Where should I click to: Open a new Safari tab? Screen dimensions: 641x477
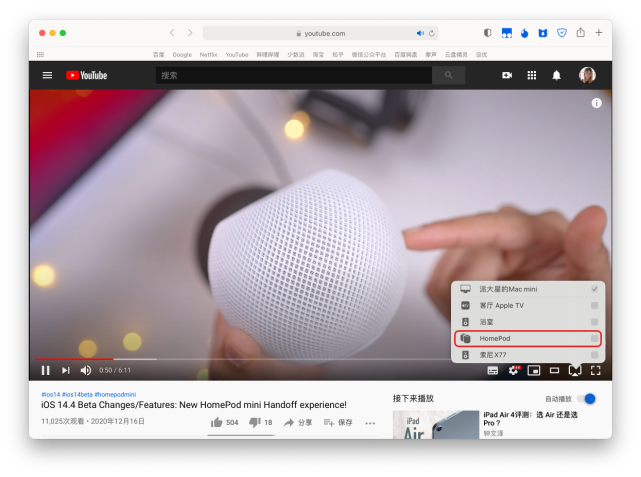(x=598, y=32)
